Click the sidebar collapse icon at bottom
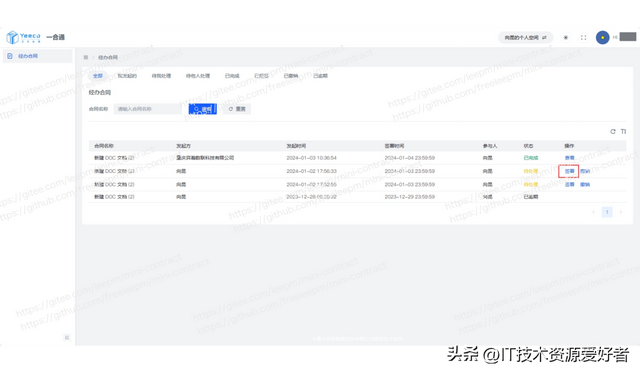Image resolution: width=640 pixels, height=373 pixels. (67, 337)
